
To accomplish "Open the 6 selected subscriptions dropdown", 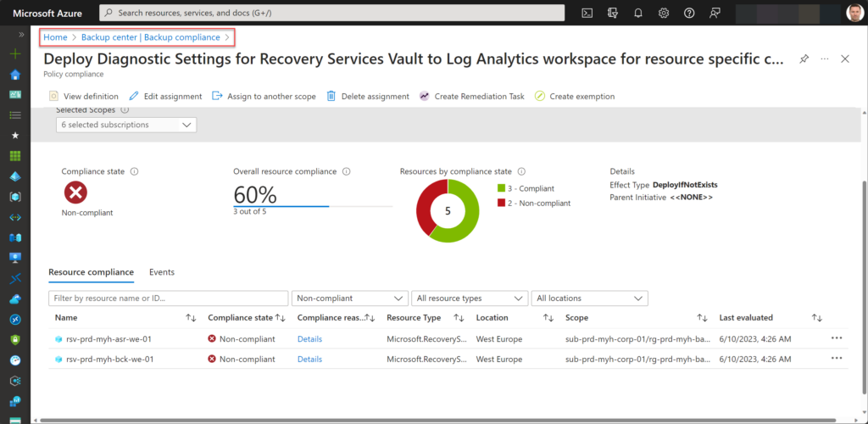I will (126, 125).
